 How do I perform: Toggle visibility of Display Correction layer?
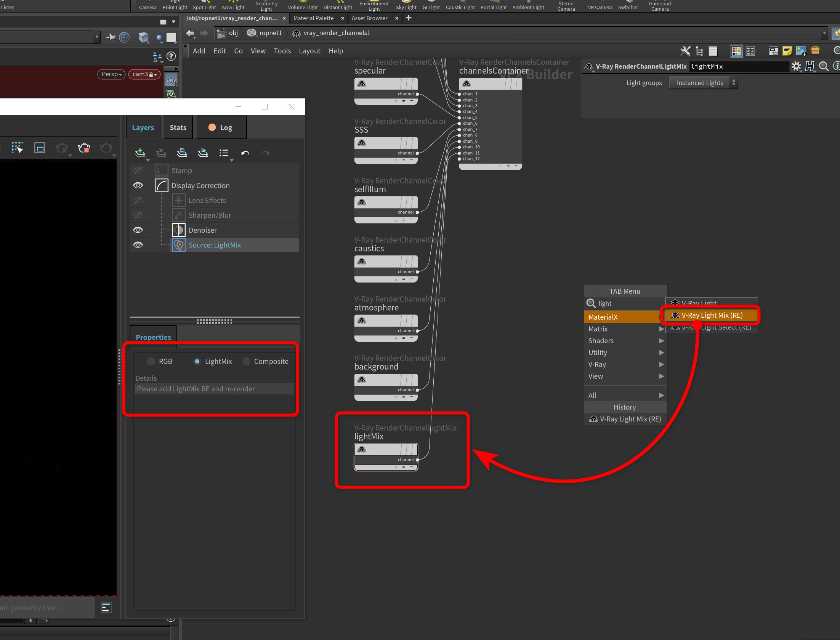138,185
